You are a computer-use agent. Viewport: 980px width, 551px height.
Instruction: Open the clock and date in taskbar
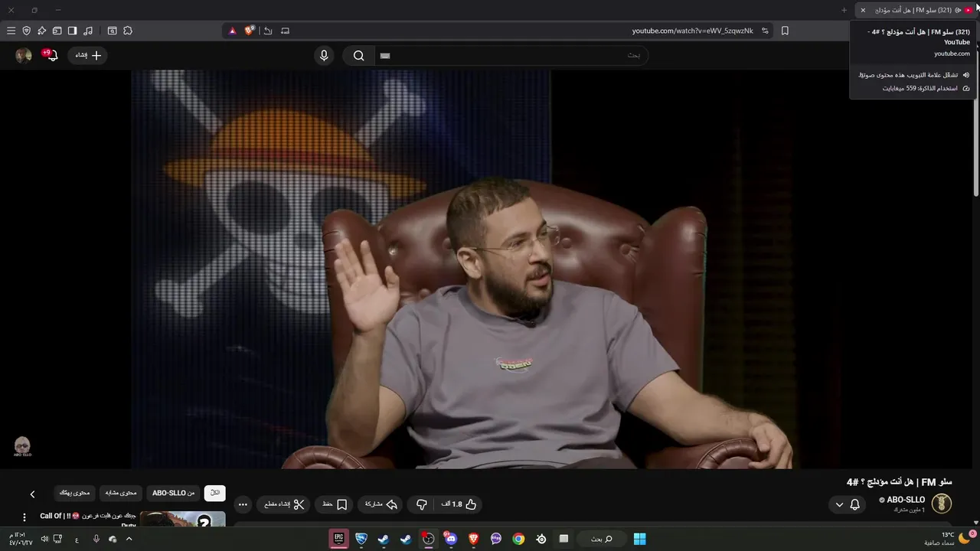click(21, 539)
